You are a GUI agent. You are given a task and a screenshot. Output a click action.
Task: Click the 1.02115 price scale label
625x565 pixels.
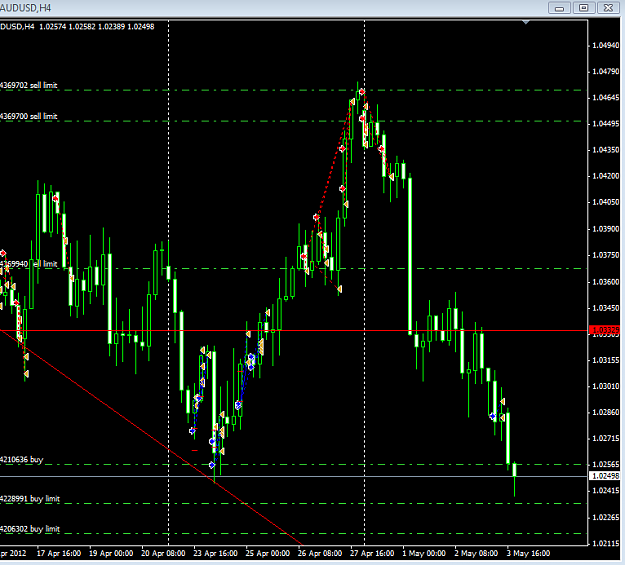(x=606, y=543)
